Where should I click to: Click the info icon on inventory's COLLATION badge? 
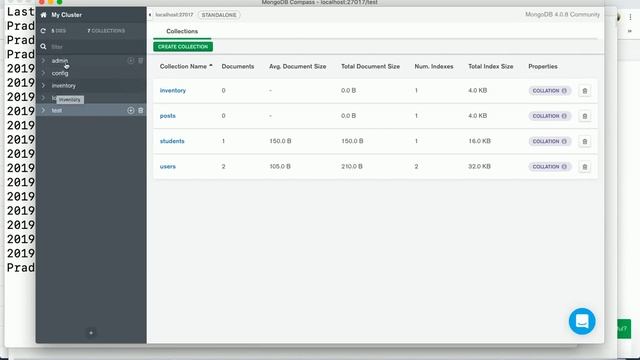(x=564, y=91)
